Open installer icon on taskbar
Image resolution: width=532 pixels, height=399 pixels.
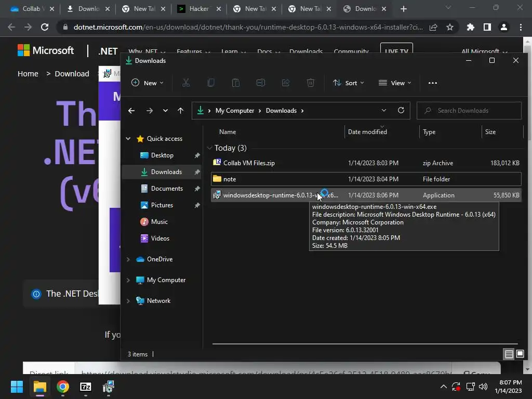click(109, 387)
